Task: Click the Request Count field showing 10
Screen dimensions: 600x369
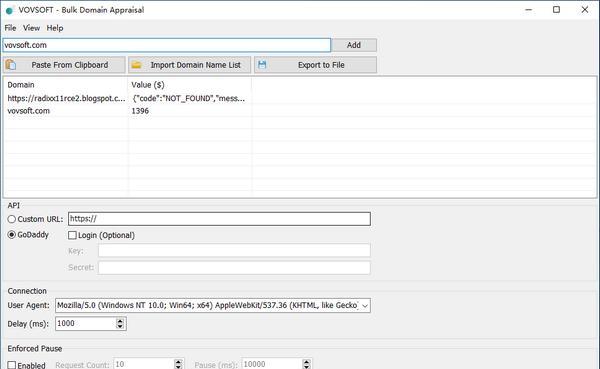Action: pyautogui.click(x=144, y=364)
